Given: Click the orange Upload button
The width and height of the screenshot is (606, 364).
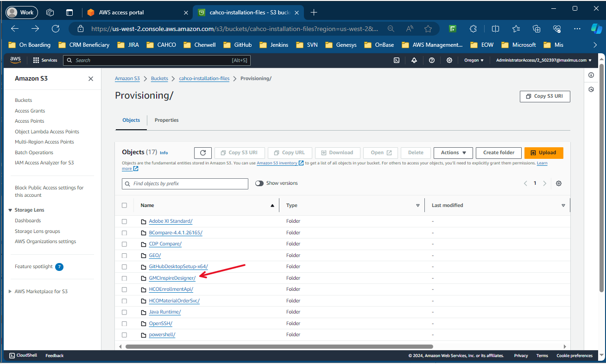Looking at the screenshot, I should pyautogui.click(x=544, y=153).
